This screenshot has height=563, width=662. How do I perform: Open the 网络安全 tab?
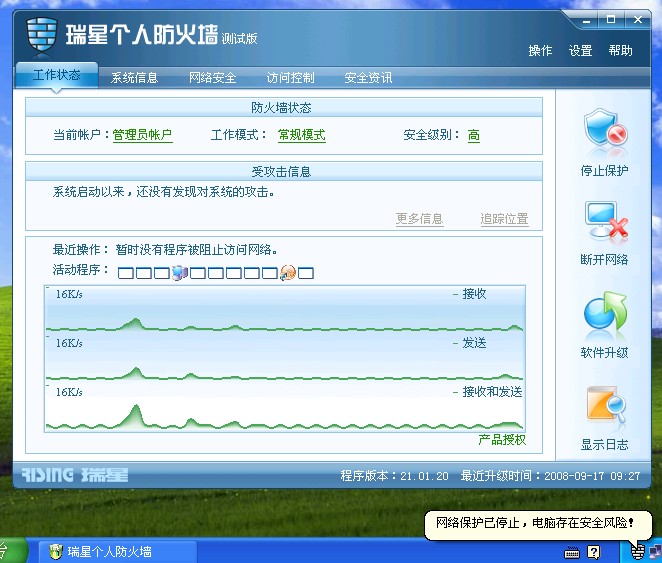pyautogui.click(x=212, y=78)
